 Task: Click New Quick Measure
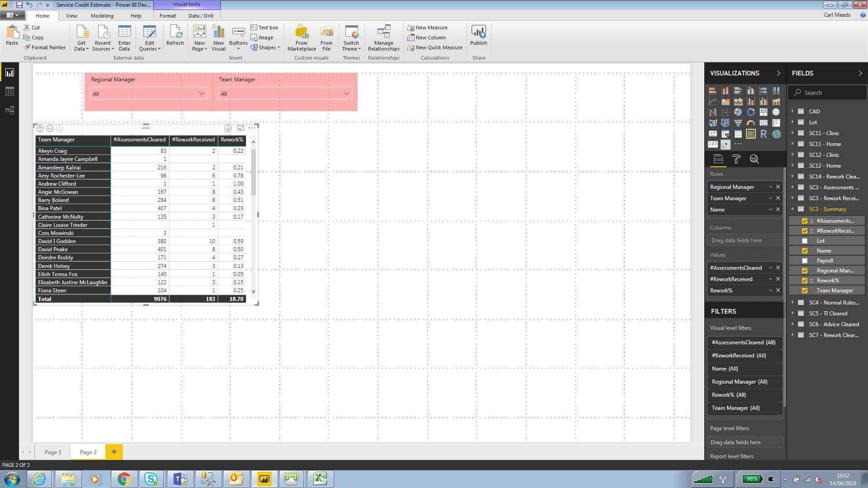435,47
